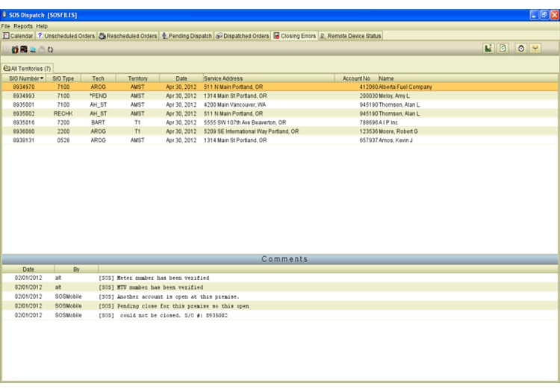Sort by Account No column header

point(356,78)
